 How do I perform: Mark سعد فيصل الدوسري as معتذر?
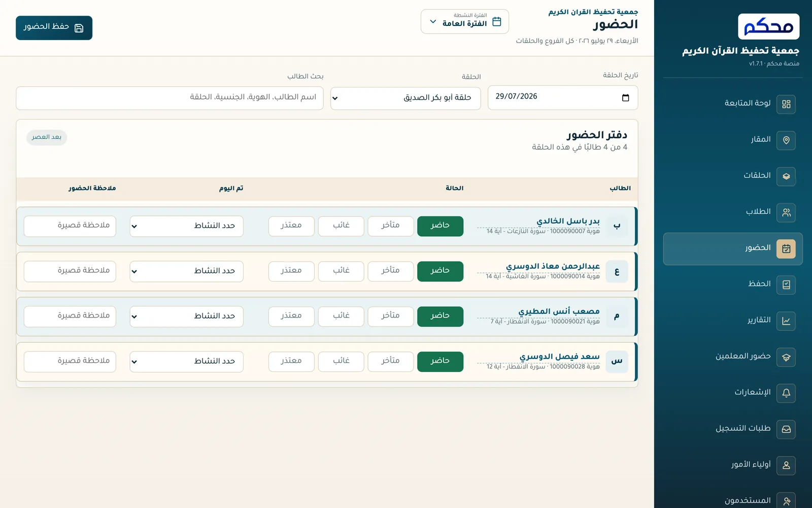click(x=291, y=362)
